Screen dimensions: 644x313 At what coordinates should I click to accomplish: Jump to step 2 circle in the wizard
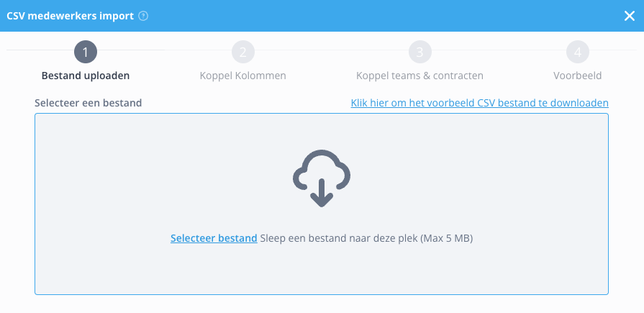click(243, 52)
